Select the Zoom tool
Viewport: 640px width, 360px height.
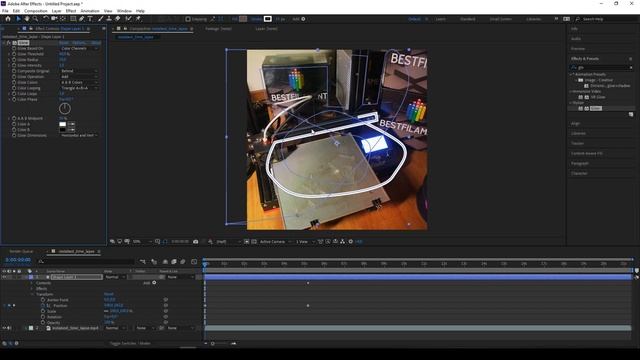point(36,19)
